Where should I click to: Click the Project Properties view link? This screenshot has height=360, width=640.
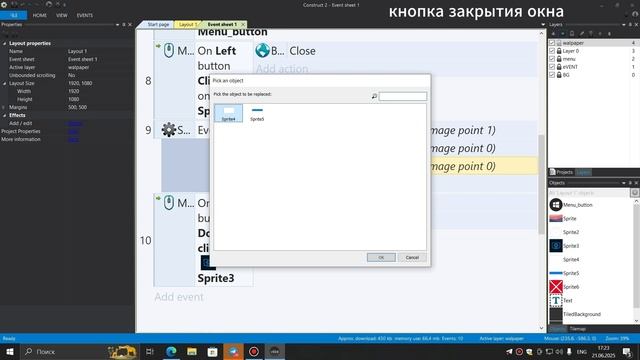pos(73,131)
